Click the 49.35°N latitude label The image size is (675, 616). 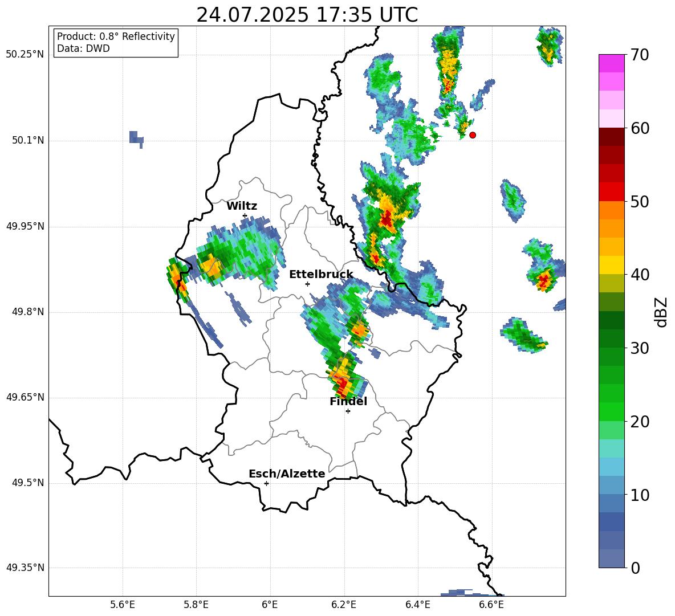click(x=25, y=568)
